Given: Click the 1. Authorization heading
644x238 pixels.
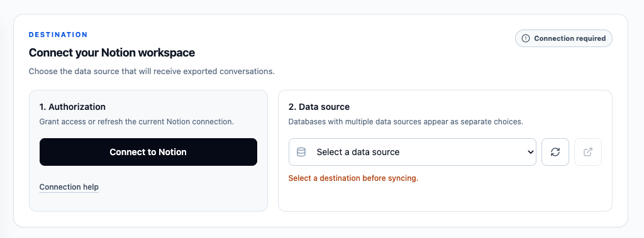Looking at the screenshot, I should pos(72,107).
